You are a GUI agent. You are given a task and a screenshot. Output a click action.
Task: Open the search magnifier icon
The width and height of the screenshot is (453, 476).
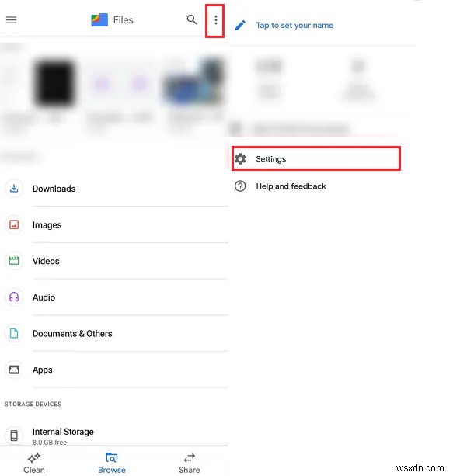point(192,19)
